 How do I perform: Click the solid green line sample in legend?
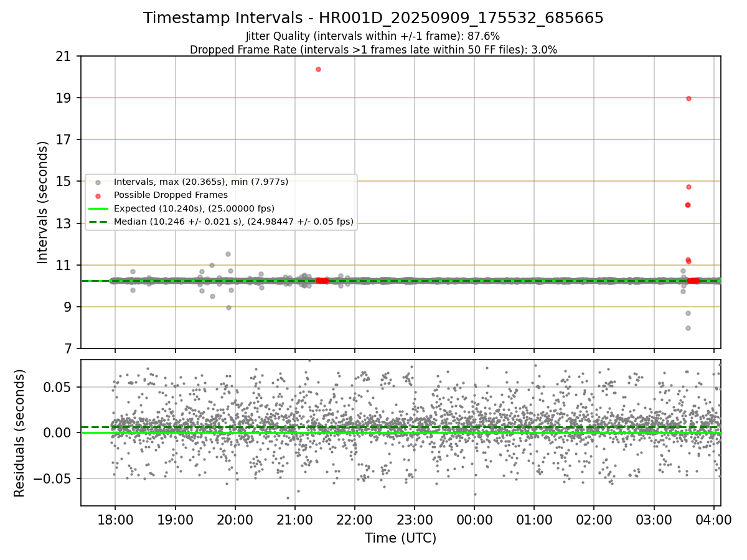(98, 208)
